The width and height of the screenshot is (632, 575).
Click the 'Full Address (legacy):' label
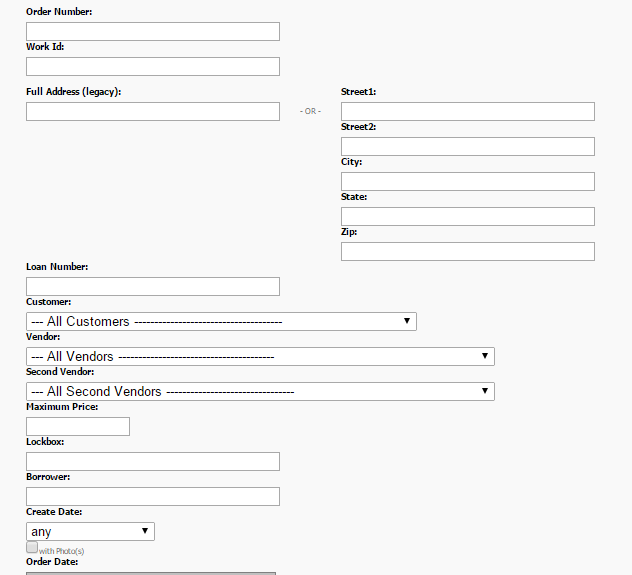(73, 92)
